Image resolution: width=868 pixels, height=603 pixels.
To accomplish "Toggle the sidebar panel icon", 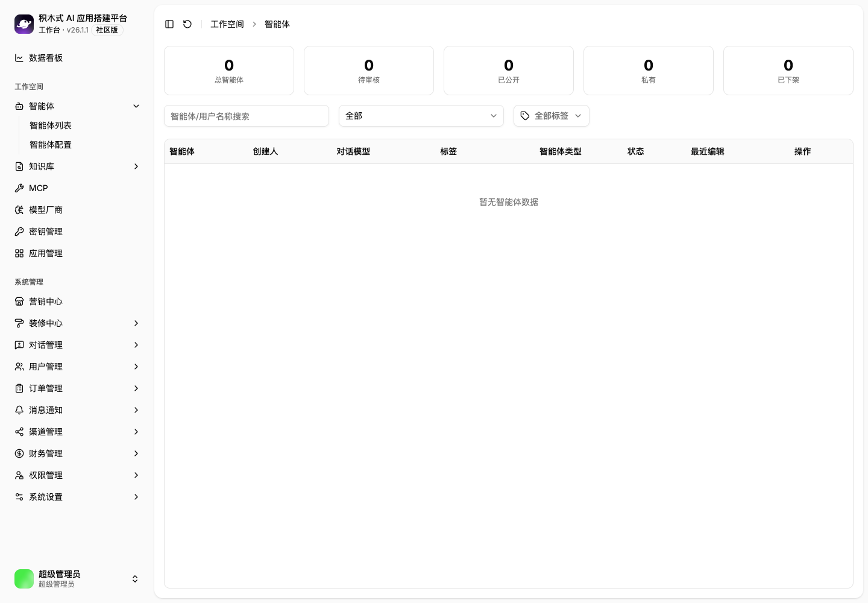I will pos(169,24).
